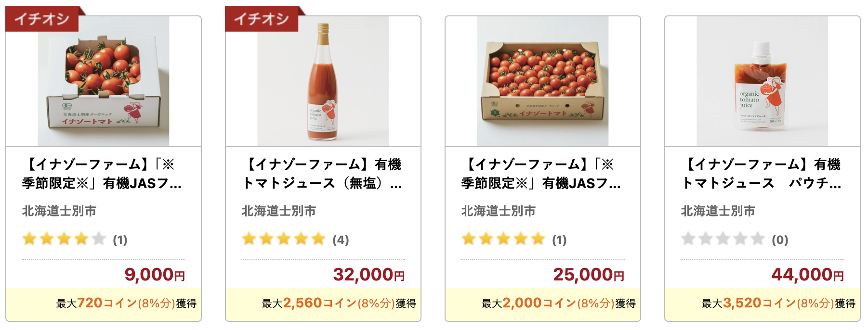Click the 最大2,000コイン reward banner
The image size is (868, 330).
point(543,304)
